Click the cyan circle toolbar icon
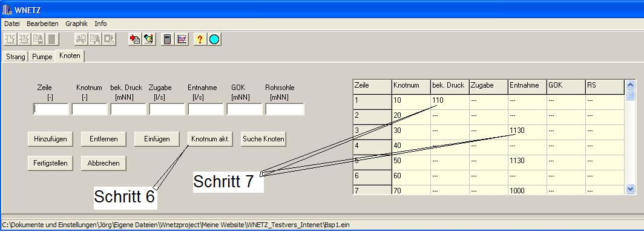644x232 pixels. (214, 39)
